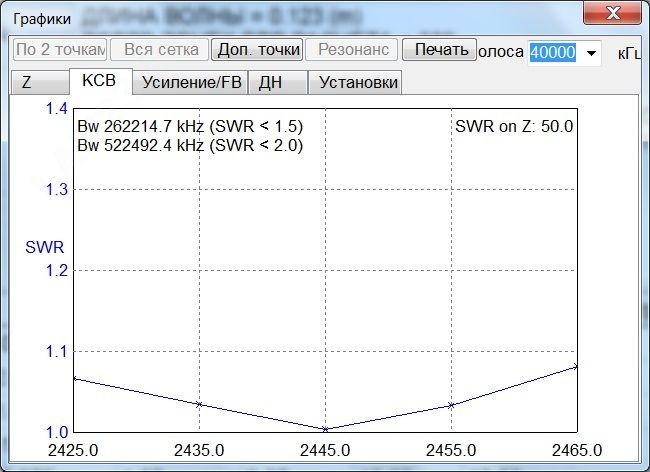Click the 'кГц' unit label
The width and height of the screenshot is (650, 472).
[630, 53]
